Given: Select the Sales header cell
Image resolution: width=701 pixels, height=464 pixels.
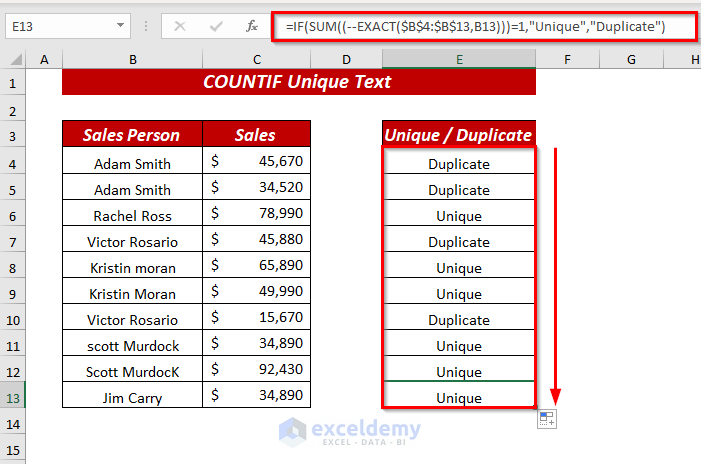Looking at the screenshot, I should pos(256,134).
